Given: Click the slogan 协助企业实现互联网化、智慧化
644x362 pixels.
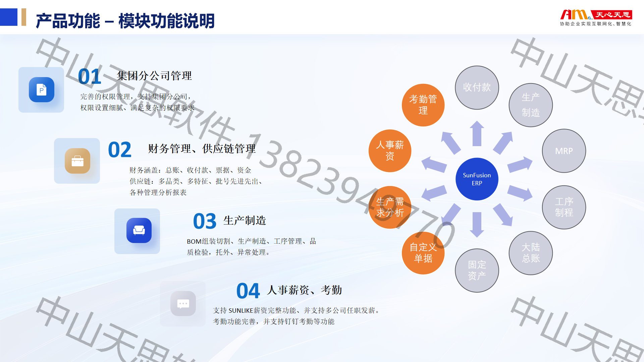Looking at the screenshot, I should [x=595, y=24].
